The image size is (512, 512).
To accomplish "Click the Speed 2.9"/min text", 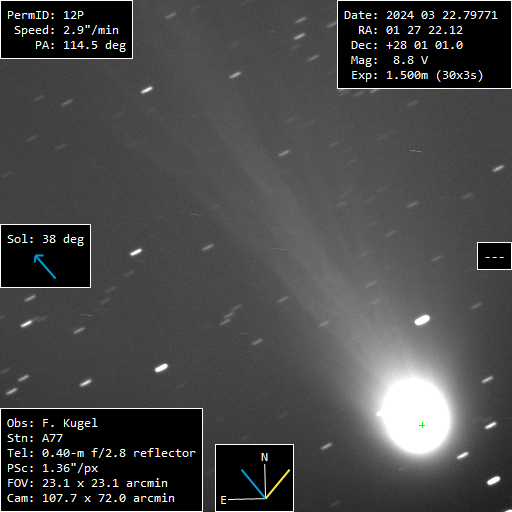I will coord(66,30).
